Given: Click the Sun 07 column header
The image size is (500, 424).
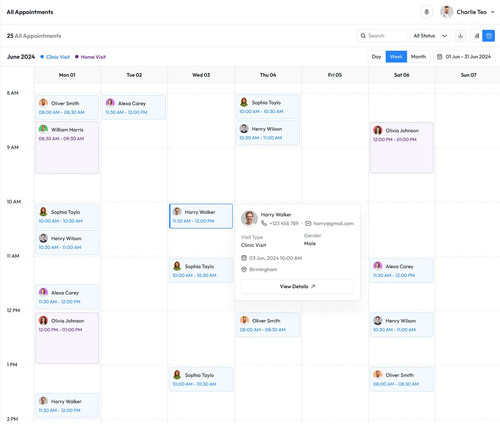Looking at the screenshot, I should 468,75.
